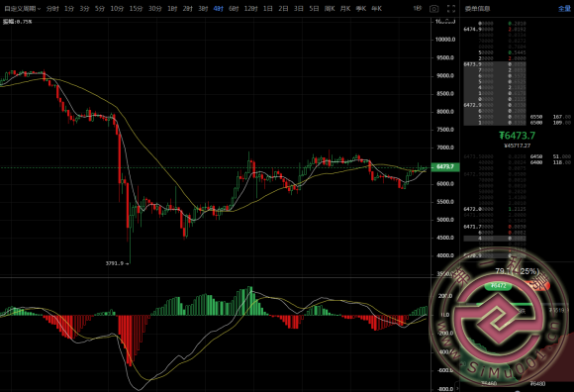Image resolution: width=574 pixels, height=392 pixels.
Task: Choose the 年K yearly candlestick view
Action: (x=376, y=9)
